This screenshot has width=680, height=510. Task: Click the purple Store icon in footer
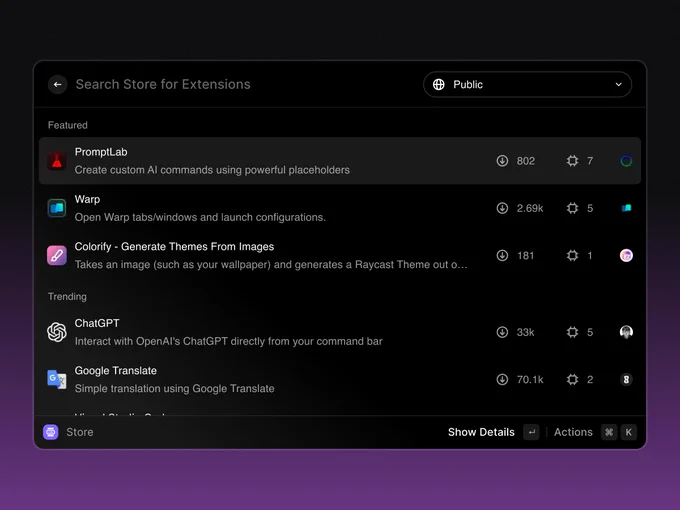(51, 432)
